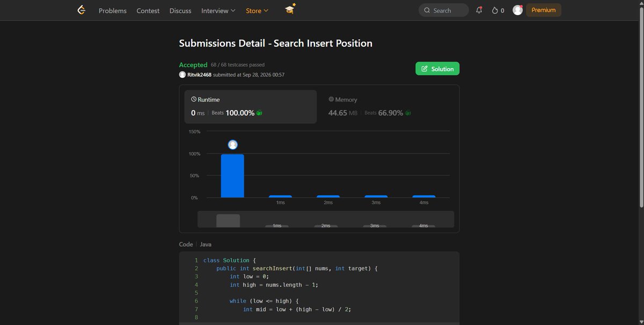The image size is (644, 325).
Task: Click the 4ms bar in the chart
Action: pyautogui.click(x=423, y=196)
